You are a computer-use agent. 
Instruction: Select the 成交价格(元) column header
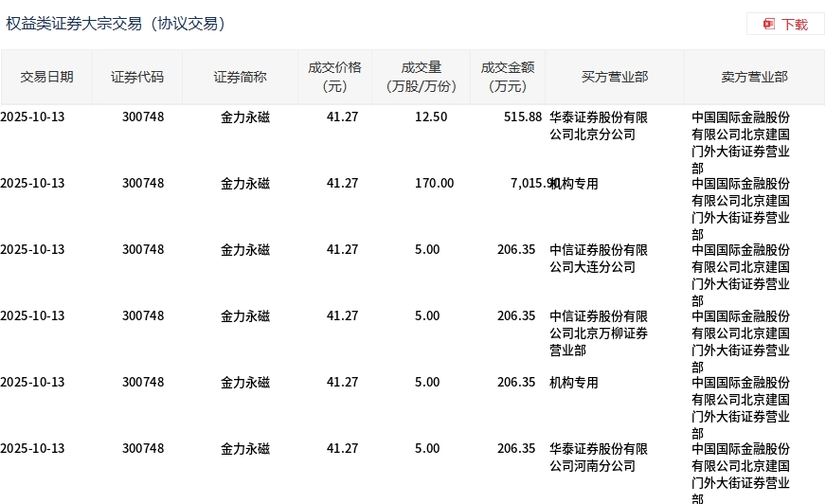334,77
